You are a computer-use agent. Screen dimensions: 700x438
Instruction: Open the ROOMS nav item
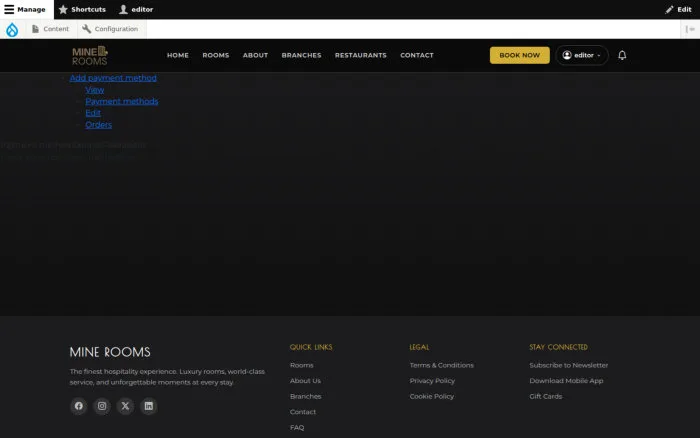pos(216,55)
